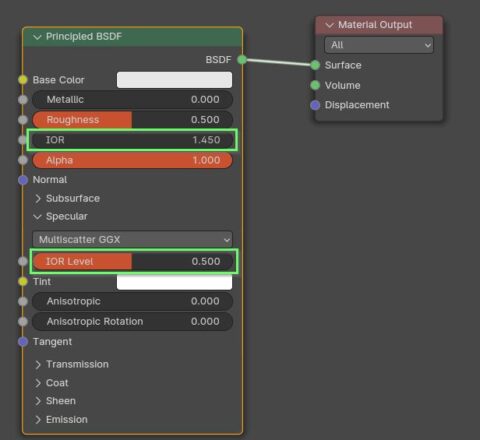The width and height of the screenshot is (480, 440).
Task: Click the Alpha input socket
Action: tap(23, 160)
